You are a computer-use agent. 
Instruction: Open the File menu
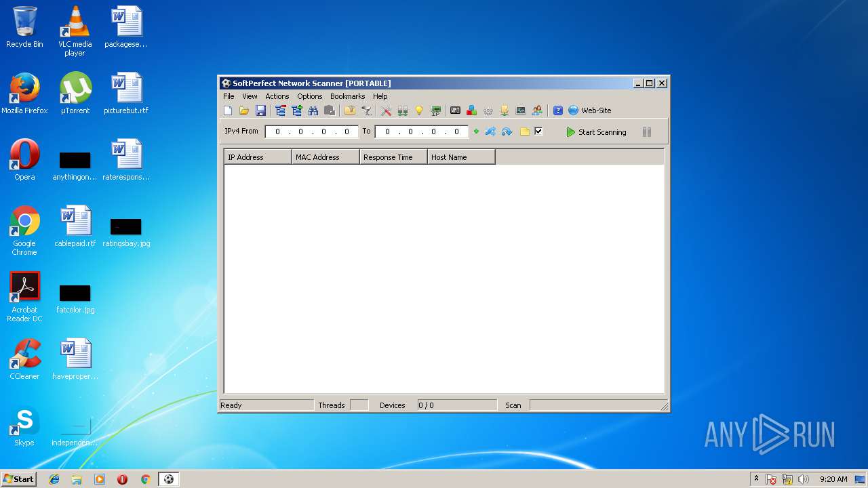tap(229, 96)
